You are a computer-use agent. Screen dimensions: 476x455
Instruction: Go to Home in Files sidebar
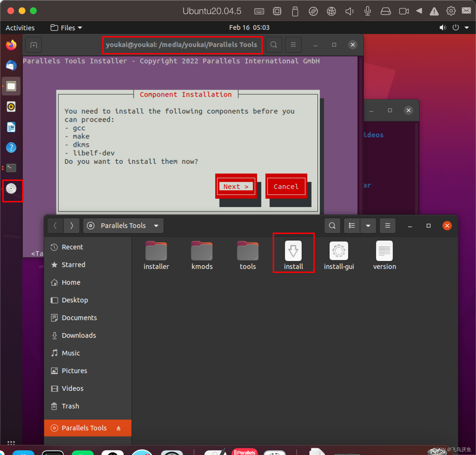88,283
